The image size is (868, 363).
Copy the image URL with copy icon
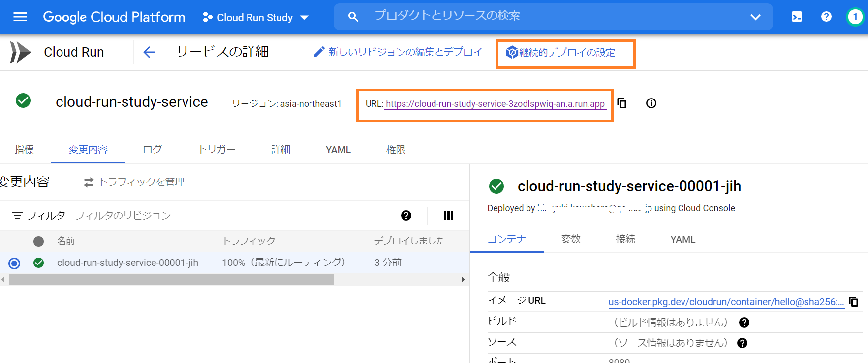(854, 301)
